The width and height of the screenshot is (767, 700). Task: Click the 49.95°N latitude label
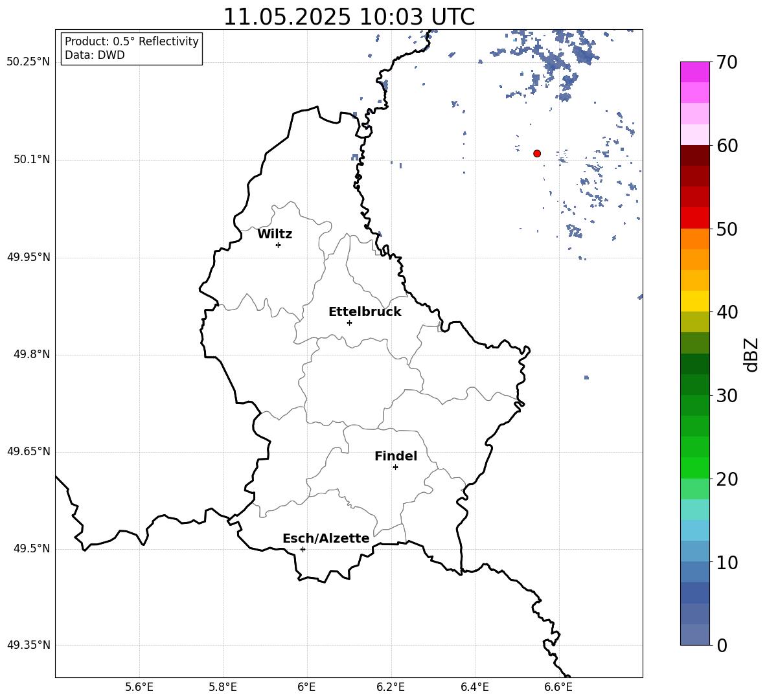point(29,256)
